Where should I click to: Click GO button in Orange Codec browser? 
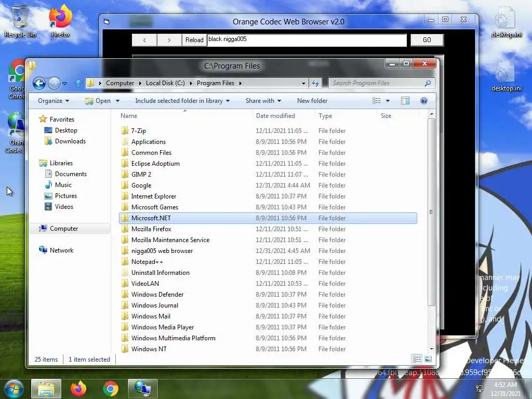(x=427, y=40)
